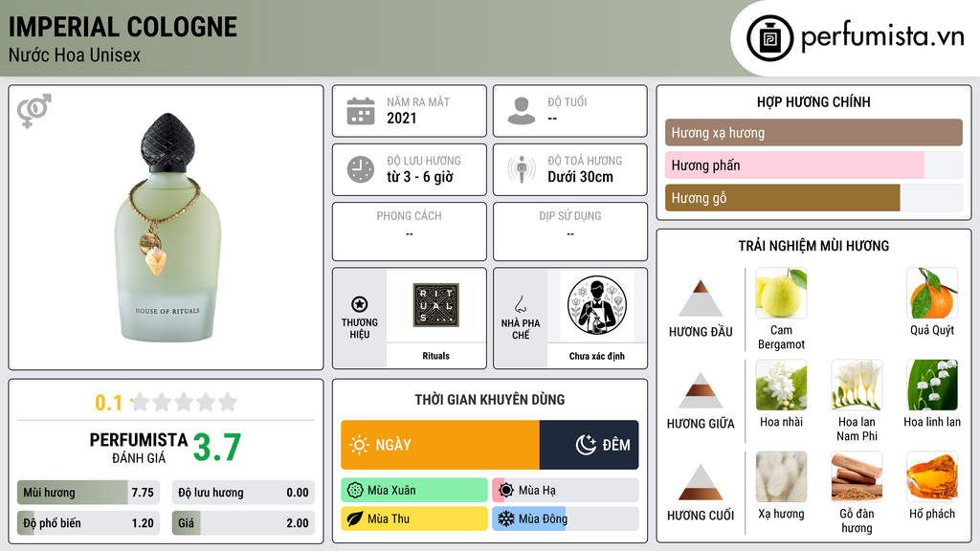Image resolution: width=980 pixels, height=551 pixels.
Task: Click the Hoa lan Nam Phi note image
Action: (857, 385)
